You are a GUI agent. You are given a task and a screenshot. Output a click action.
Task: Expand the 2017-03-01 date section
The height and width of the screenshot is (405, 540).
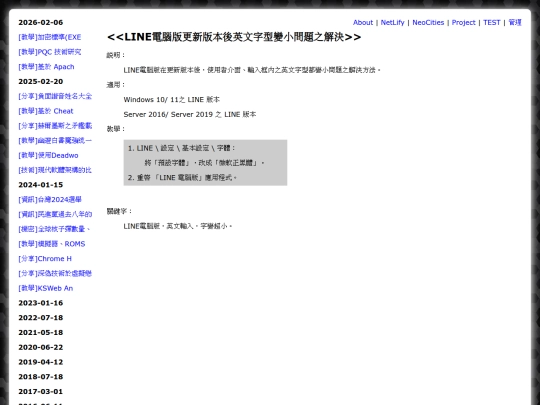41,392
